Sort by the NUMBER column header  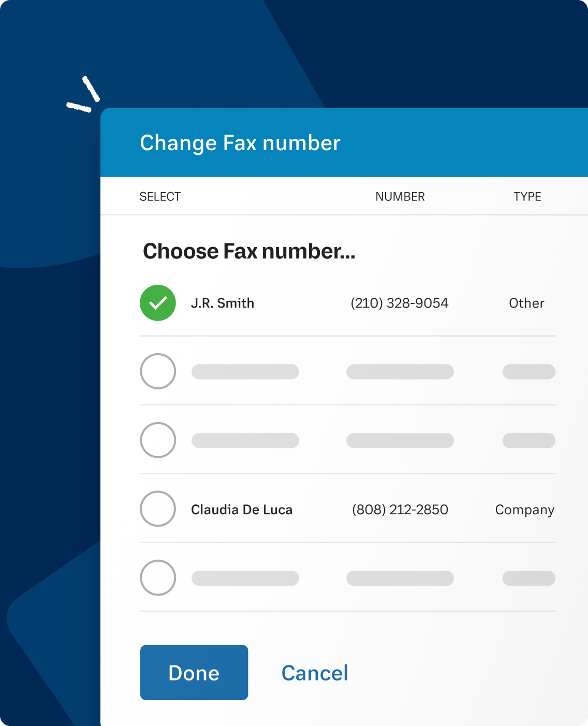click(x=400, y=196)
